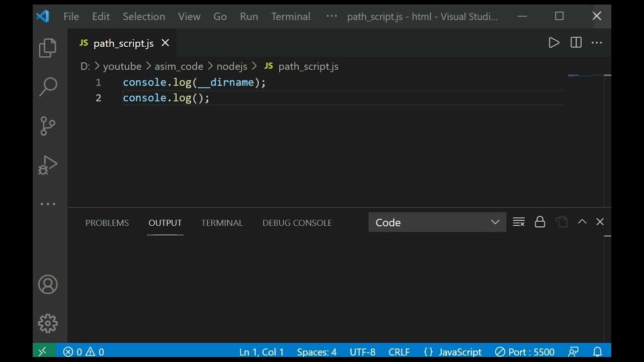Open the Code output channel dropdown
Viewport: 644px width, 362px height.
click(x=437, y=222)
